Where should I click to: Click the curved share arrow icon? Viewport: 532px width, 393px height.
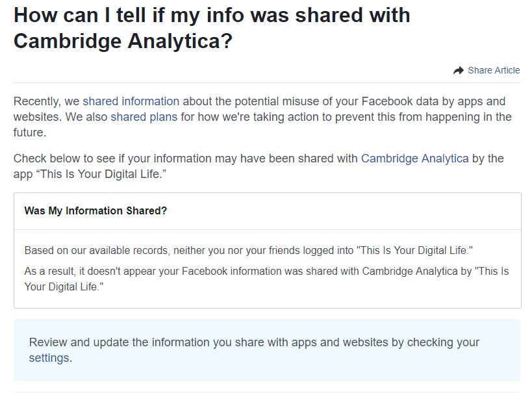(459, 70)
